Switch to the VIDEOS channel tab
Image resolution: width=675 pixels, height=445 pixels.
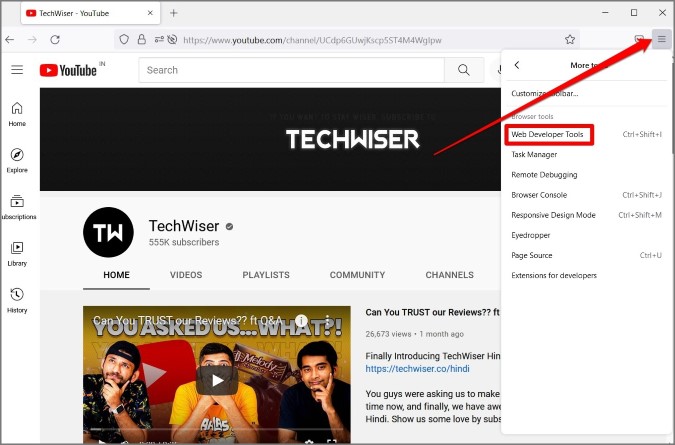point(186,275)
